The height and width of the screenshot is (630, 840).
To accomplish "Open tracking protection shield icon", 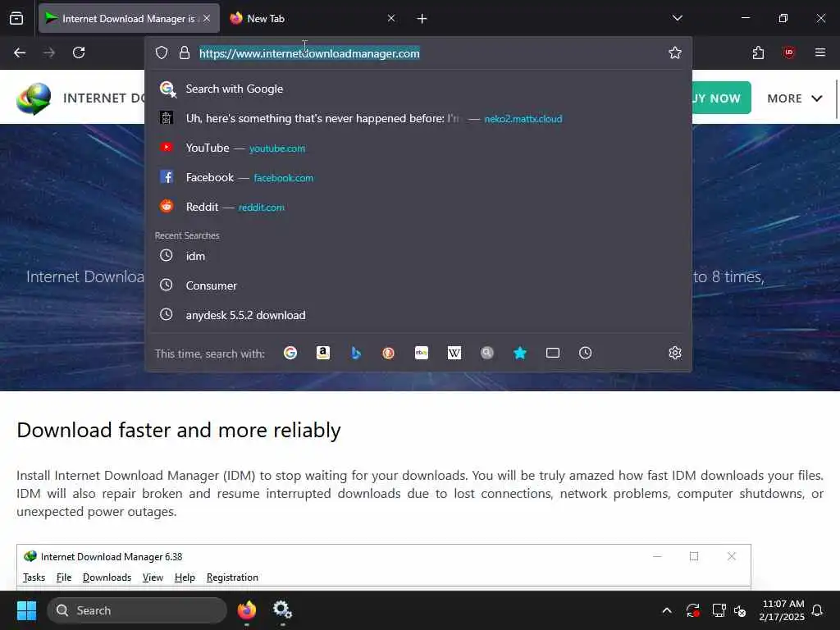I will (x=162, y=52).
